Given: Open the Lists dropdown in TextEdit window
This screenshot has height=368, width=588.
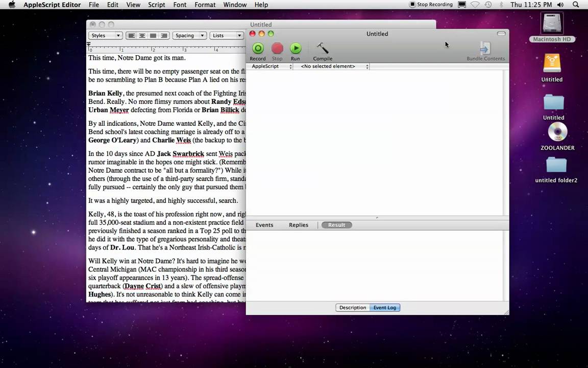Looking at the screenshot, I should click(x=227, y=36).
